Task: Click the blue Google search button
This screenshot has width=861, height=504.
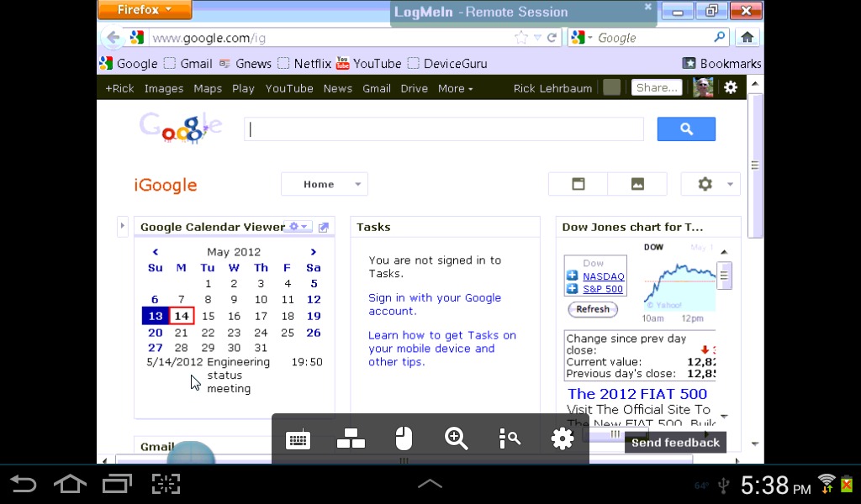Action: pos(686,129)
